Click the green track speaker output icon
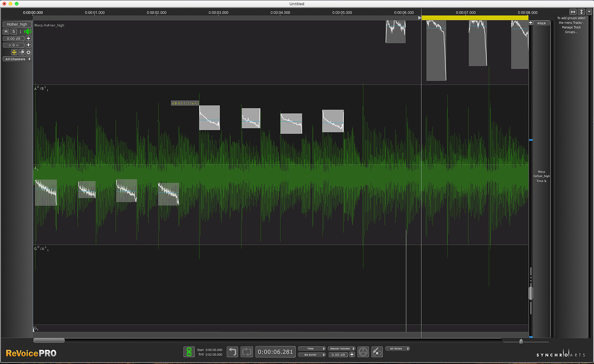Viewport: 594px width, 364px height. [x=28, y=31]
